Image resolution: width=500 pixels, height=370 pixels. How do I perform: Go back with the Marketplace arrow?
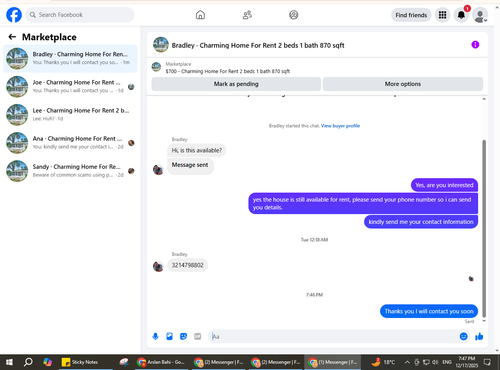pos(12,37)
